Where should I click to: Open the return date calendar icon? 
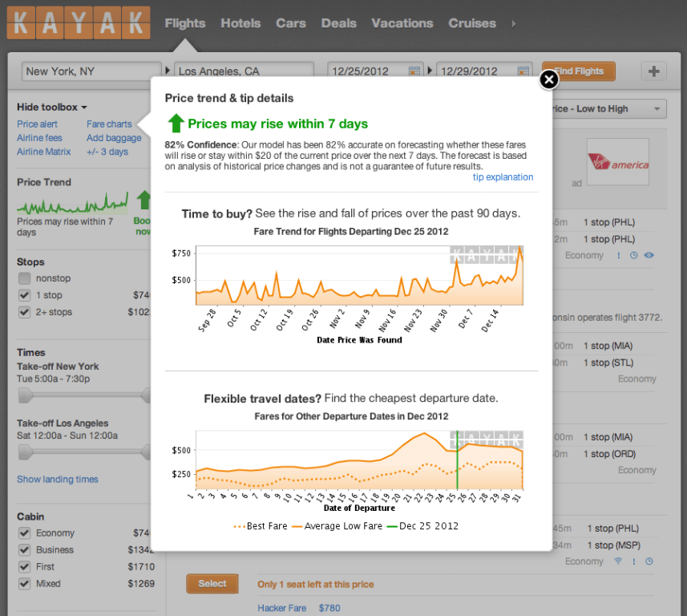tap(523, 71)
